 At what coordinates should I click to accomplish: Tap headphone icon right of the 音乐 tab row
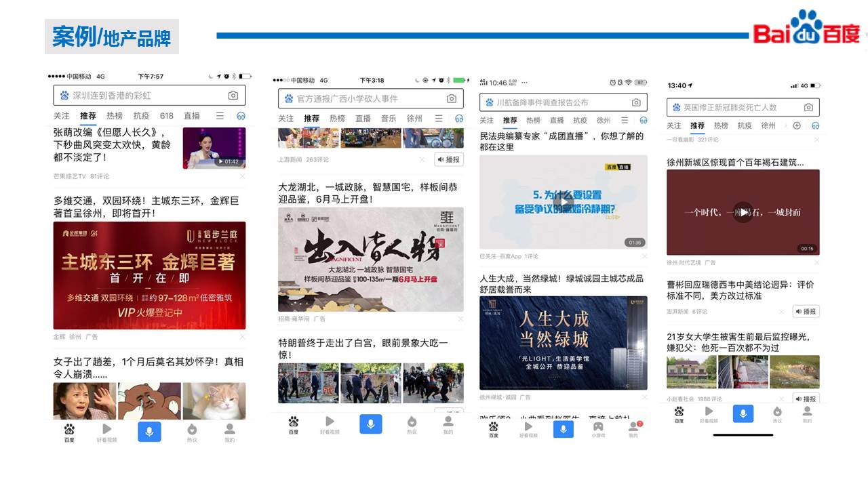pyautogui.click(x=459, y=119)
